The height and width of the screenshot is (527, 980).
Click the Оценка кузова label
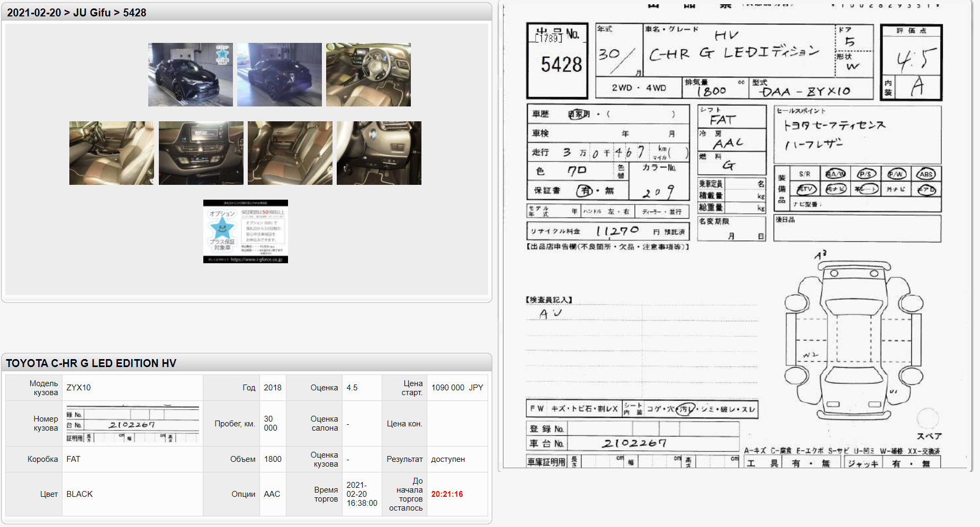coord(324,459)
